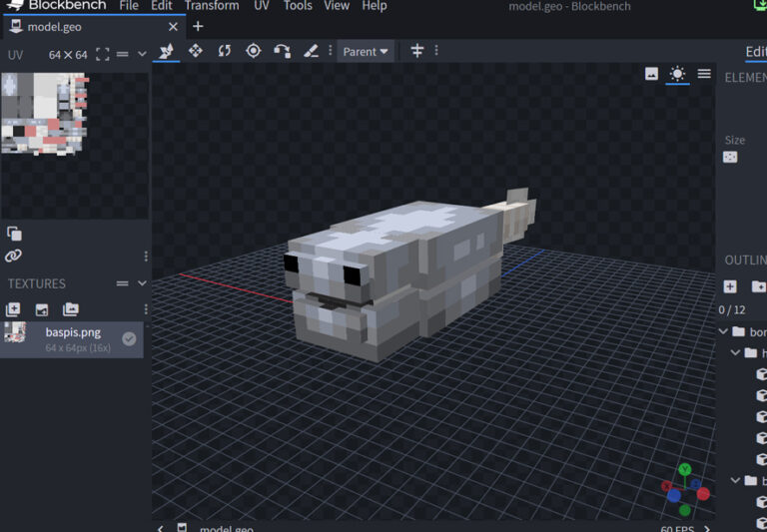Collapse the Textures panel chevron

tap(141, 283)
